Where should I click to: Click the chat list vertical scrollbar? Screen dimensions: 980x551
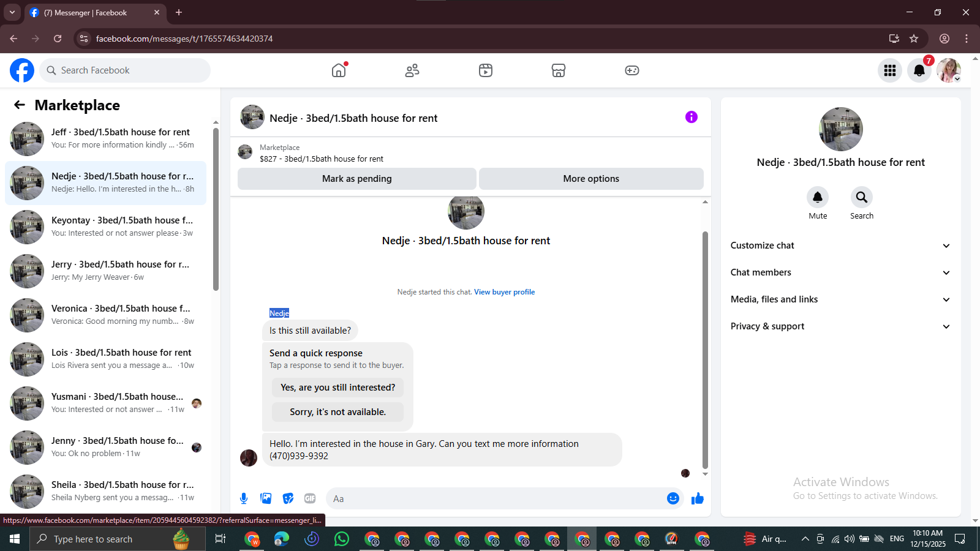click(216, 209)
